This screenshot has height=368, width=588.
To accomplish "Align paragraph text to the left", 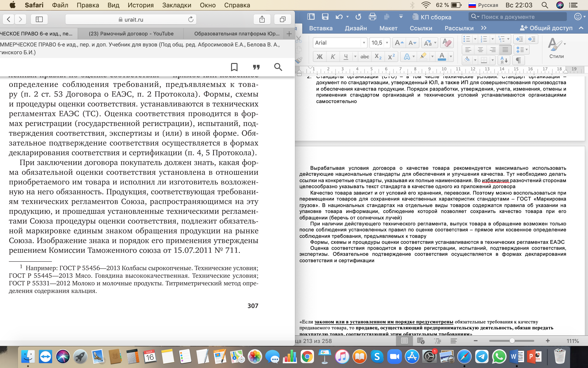I will (468, 50).
